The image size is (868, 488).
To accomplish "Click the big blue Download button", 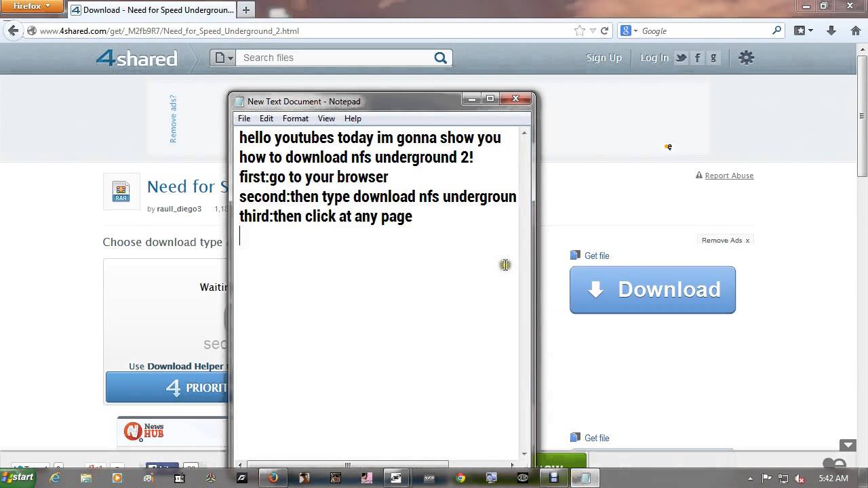I will [x=652, y=289].
